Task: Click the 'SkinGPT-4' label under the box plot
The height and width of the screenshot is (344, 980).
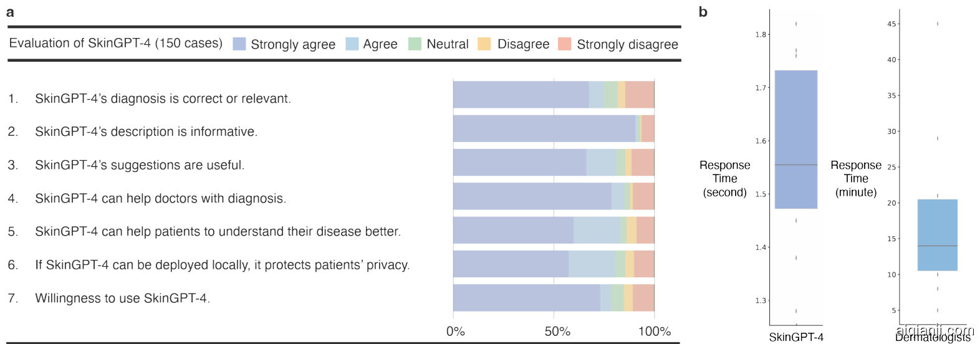Action: click(796, 337)
